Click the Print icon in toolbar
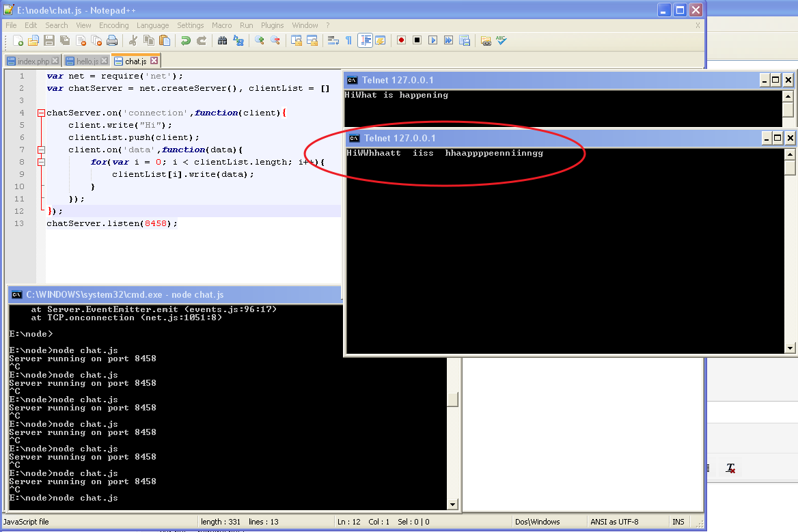The width and height of the screenshot is (798, 532). (x=112, y=41)
